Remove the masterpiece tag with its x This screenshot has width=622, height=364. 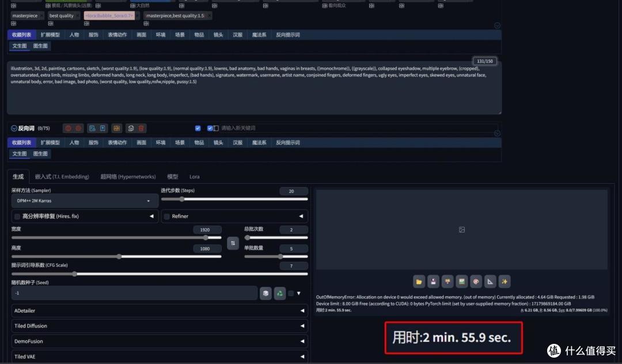click(x=41, y=16)
